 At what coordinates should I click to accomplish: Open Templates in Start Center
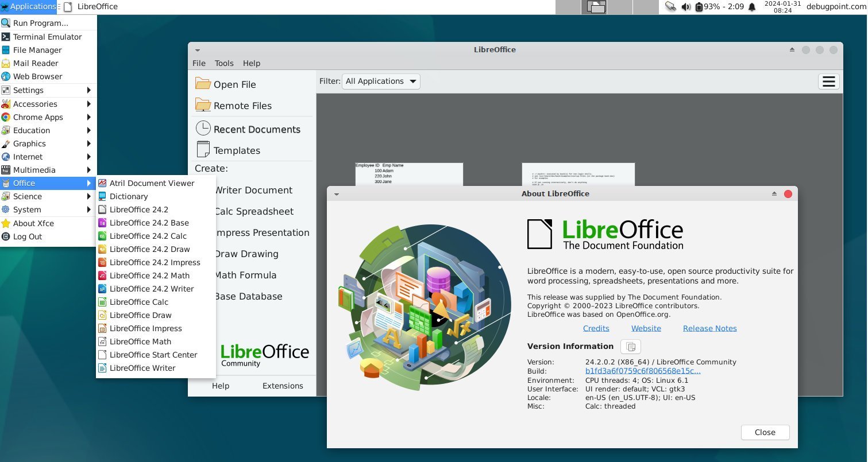253,150
